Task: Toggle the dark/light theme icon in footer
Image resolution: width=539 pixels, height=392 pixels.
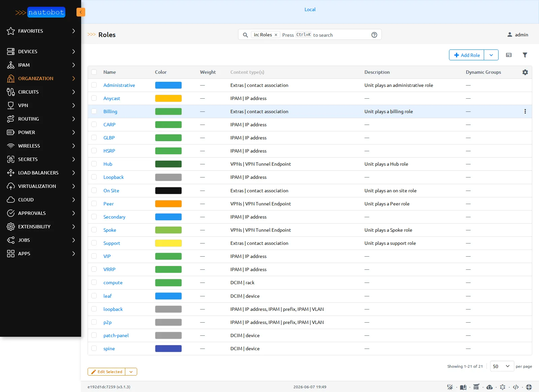Action: pyautogui.click(x=450, y=387)
